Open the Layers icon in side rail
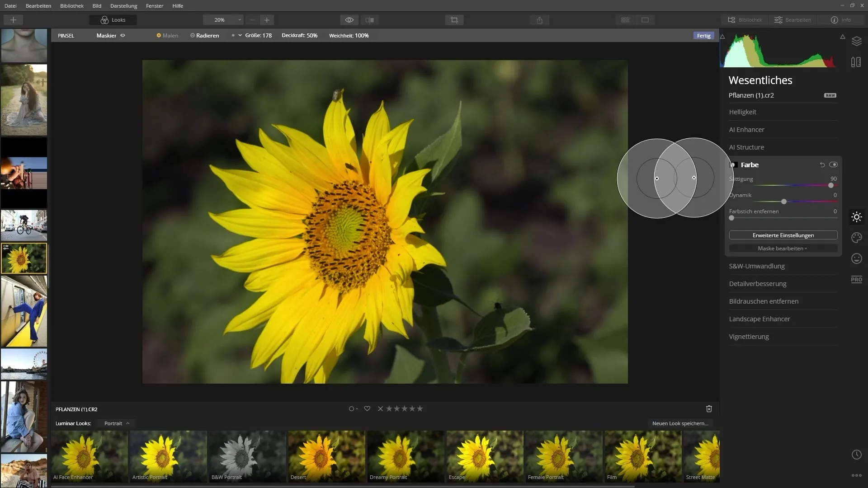The image size is (868, 488). click(x=856, y=41)
